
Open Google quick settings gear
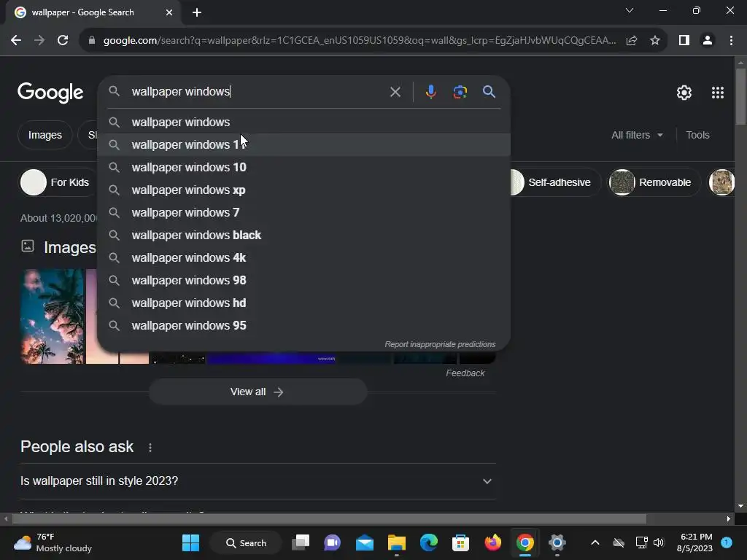tap(684, 93)
